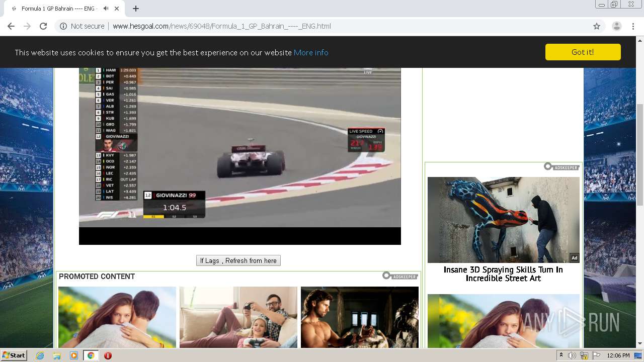
Task: Open network status icon in tray
Action: 584,355
